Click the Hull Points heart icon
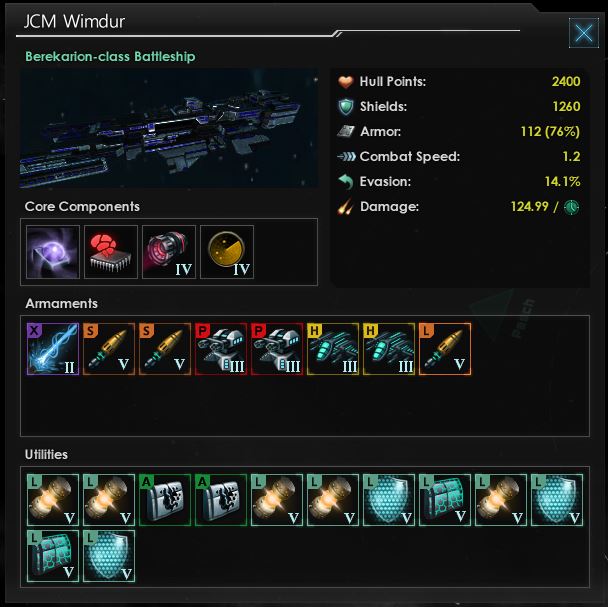 (345, 81)
